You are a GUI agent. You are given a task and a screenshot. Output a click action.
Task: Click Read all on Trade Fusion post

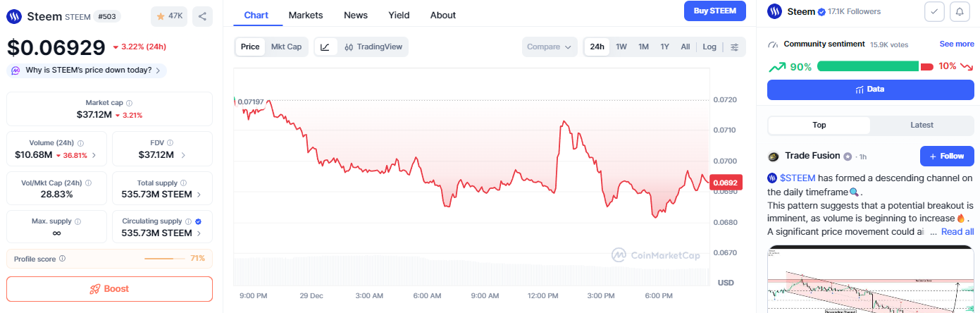957,231
